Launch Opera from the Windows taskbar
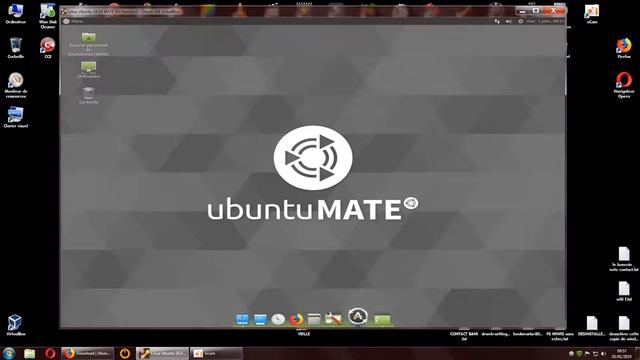This screenshot has height=360, width=640. click(x=50, y=353)
